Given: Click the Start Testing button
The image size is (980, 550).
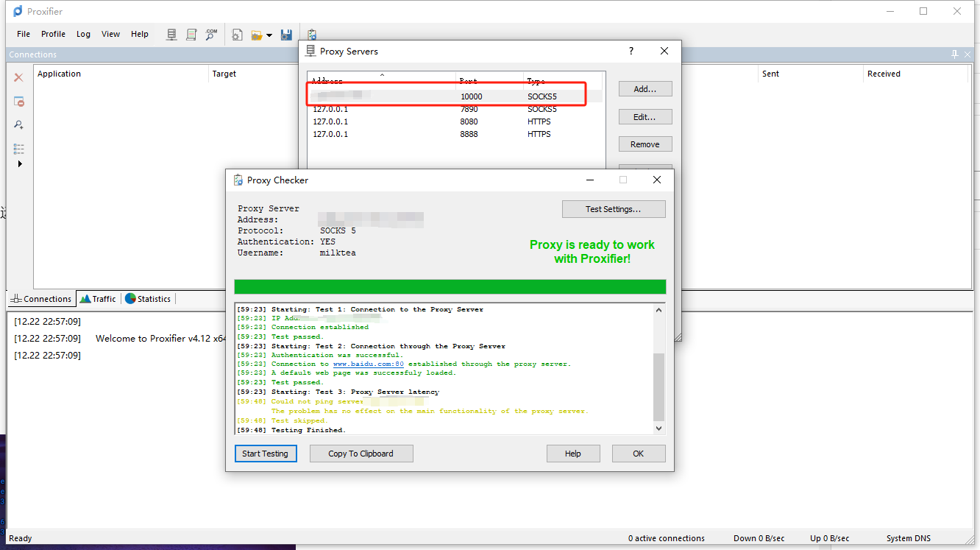Looking at the screenshot, I should click(266, 454).
